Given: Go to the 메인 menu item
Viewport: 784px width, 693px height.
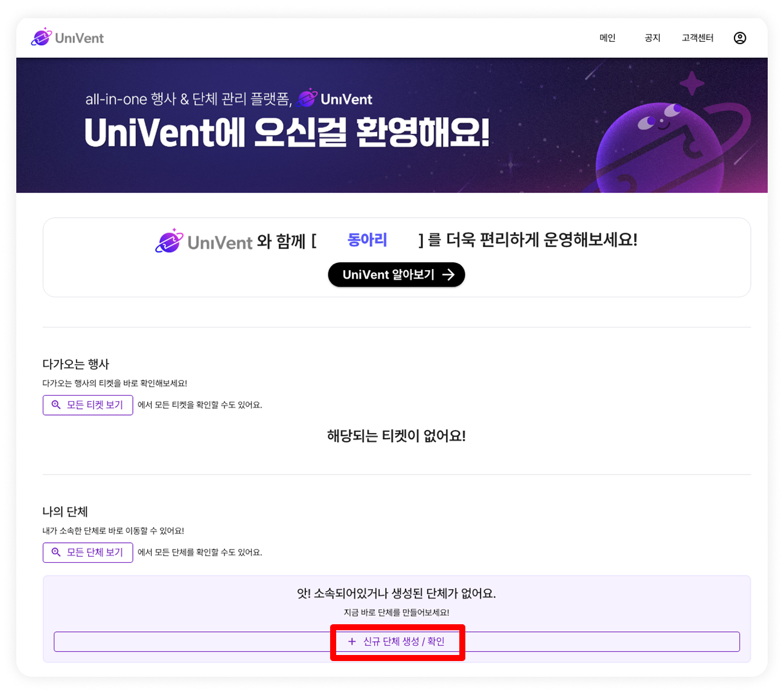Looking at the screenshot, I should [607, 38].
